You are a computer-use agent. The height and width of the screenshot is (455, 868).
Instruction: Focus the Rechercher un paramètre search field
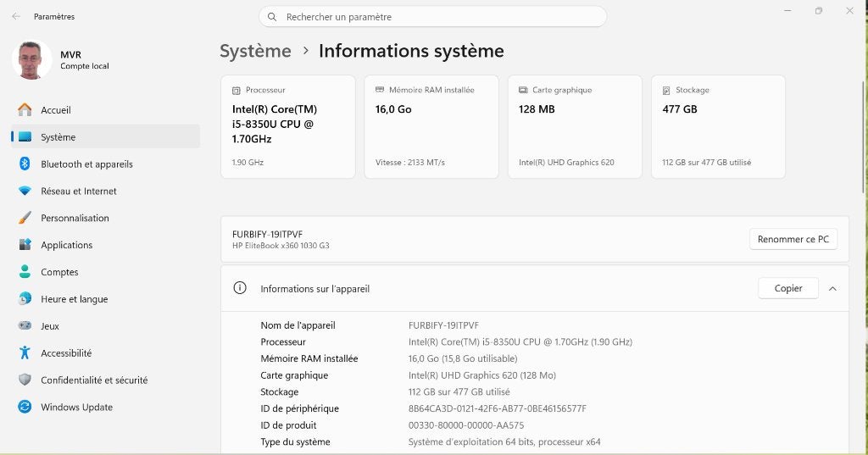pyautogui.click(x=432, y=17)
